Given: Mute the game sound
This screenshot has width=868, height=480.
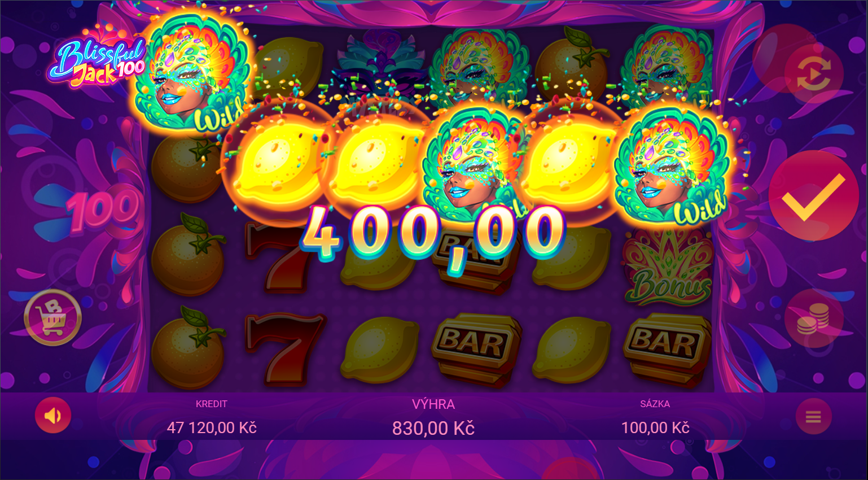Looking at the screenshot, I should (53, 416).
